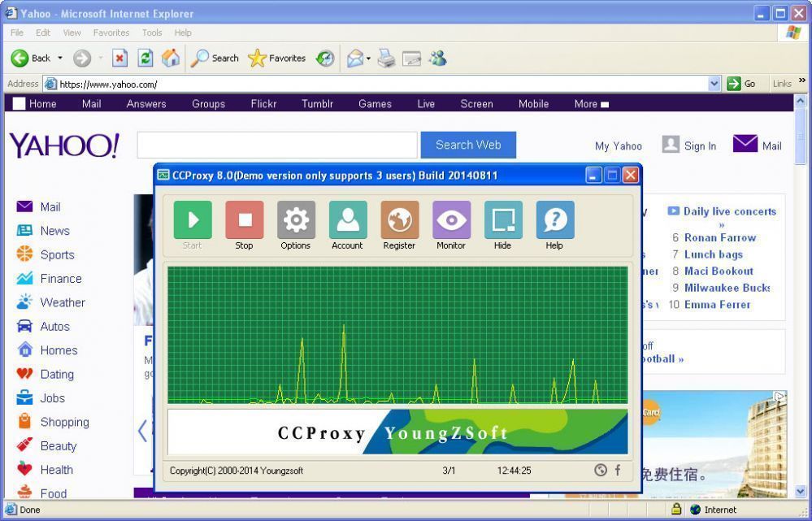Image resolution: width=812 pixels, height=521 pixels.
Task: Click the Mail envelope toolbar icon
Action: pos(355,58)
